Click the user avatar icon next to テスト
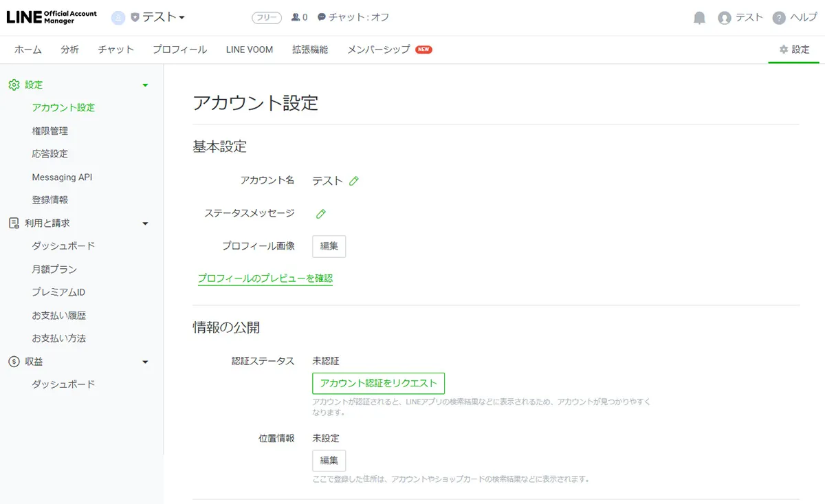 pos(723,17)
